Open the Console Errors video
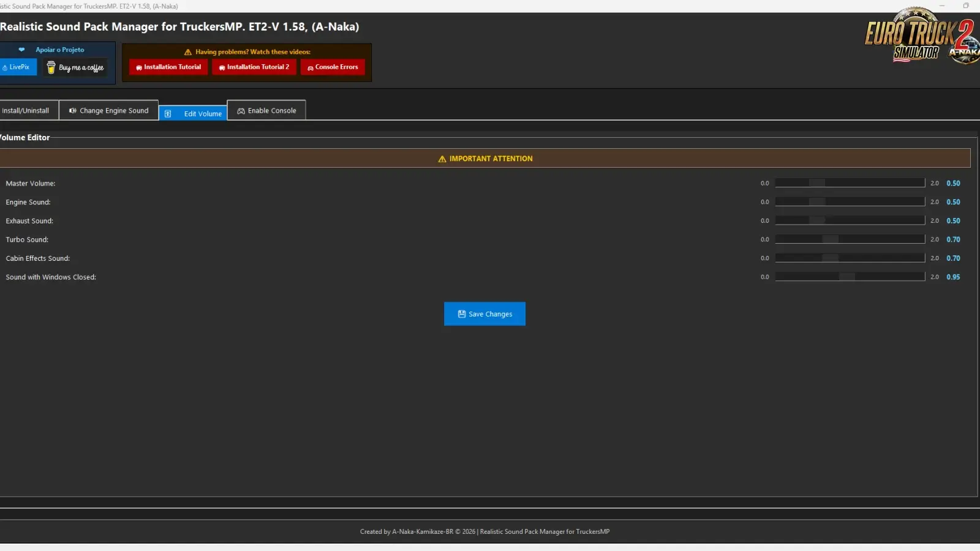This screenshot has width=980, height=551. pos(333,67)
